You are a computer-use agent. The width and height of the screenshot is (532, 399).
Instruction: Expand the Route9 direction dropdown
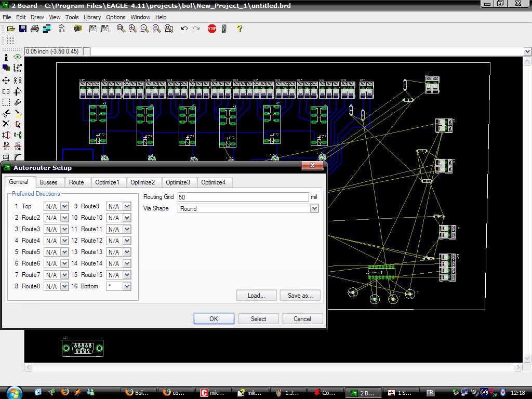tap(127, 206)
